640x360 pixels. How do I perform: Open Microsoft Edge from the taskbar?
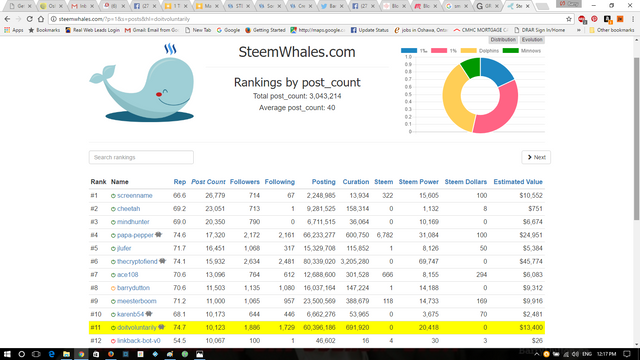pos(51,354)
